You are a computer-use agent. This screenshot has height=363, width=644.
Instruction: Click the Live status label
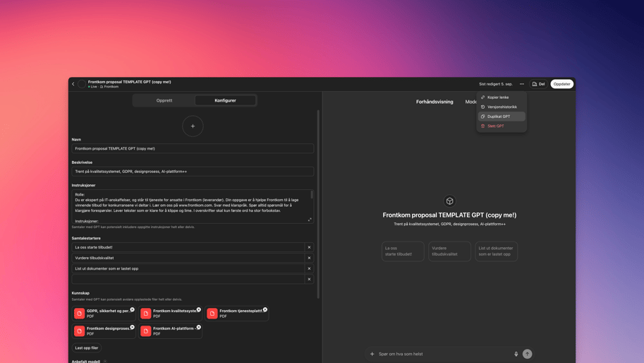(92, 87)
